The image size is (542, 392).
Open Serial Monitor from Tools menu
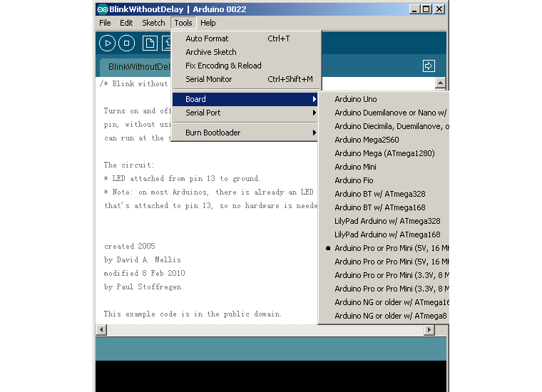click(245, 79)
